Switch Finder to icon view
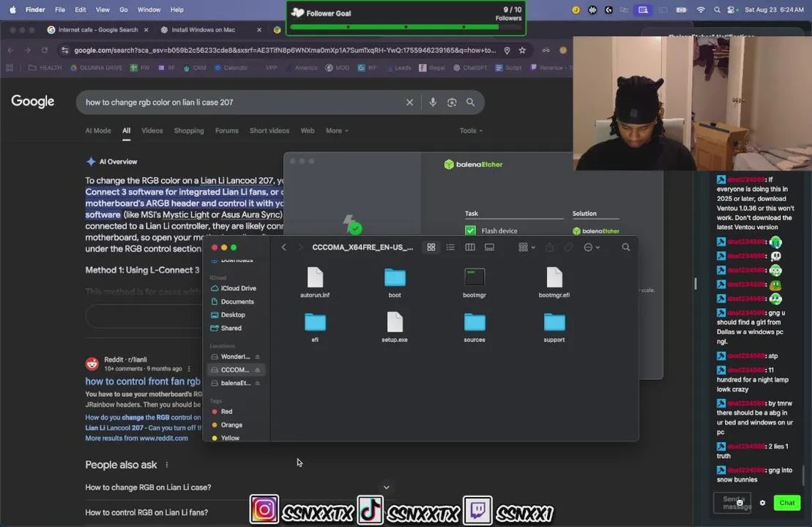812x527 pixels. pyautogui.click(x=431, y=247)
